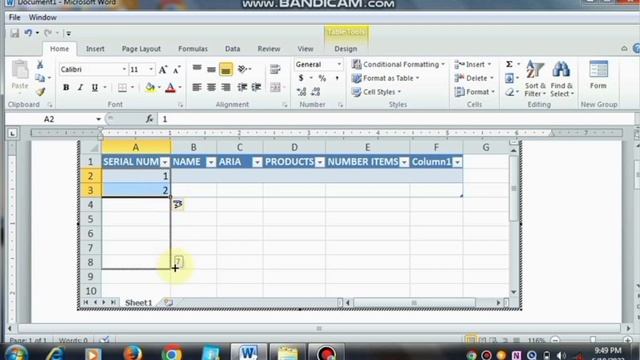The width and height of the screenshot is (640, 360).
Task: Open the Calibri font name dropdown
Action: tap(124, 69)
